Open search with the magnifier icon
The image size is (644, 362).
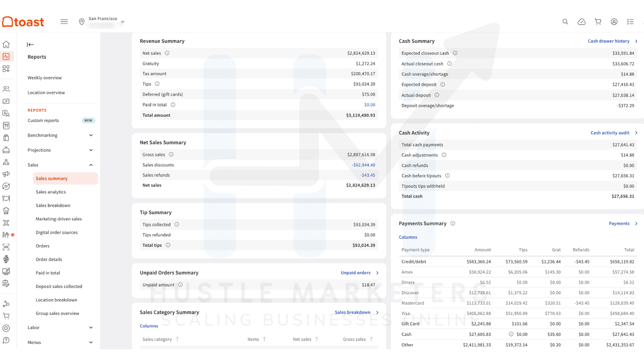click(x=565, y=22)
